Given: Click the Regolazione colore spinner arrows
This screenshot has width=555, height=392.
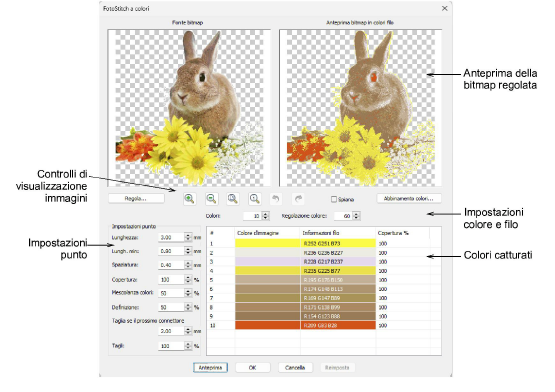Looking at the screenshot, I should [356, 216].
